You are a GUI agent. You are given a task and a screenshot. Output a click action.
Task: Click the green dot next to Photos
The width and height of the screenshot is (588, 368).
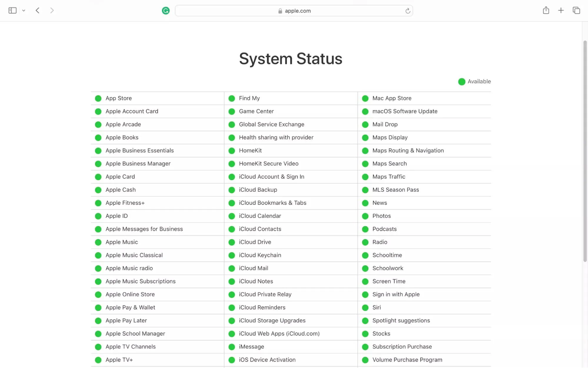click(365, 216)
